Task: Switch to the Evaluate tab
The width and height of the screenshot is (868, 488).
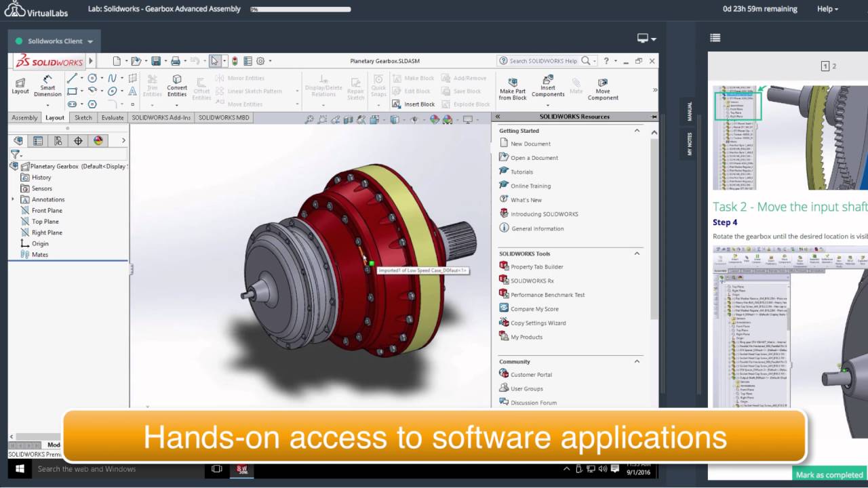Action: 113,117
